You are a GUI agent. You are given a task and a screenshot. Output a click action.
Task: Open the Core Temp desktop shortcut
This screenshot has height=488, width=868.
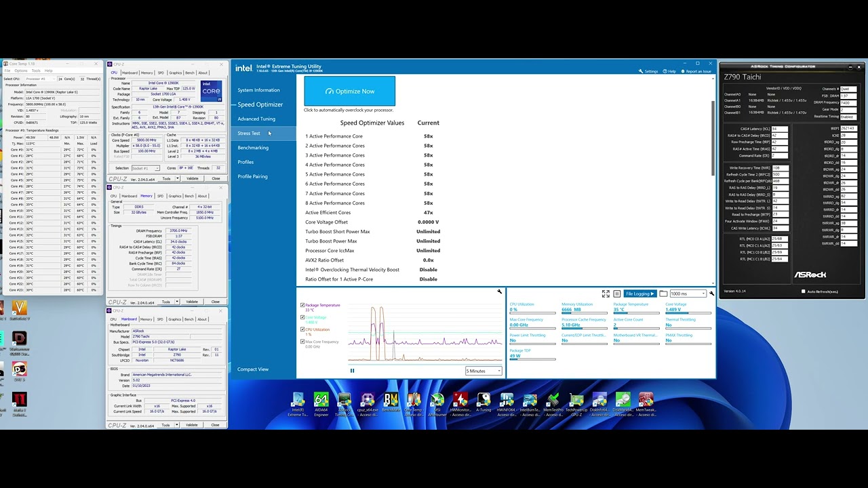tap(414, 404)
